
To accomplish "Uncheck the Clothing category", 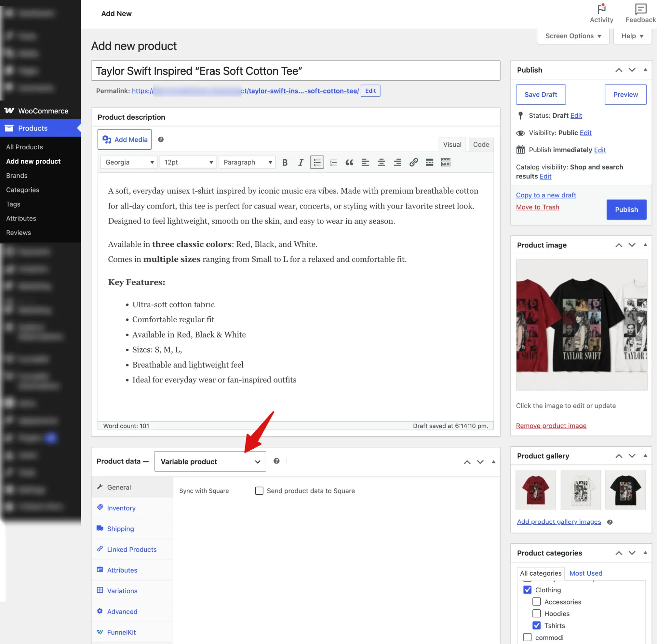I will (x=527, y=590).
